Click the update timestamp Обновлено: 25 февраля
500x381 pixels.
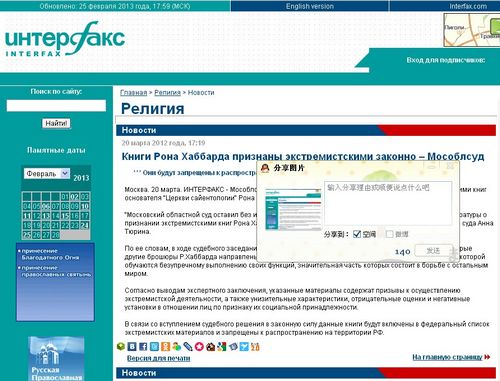[115, 6]
